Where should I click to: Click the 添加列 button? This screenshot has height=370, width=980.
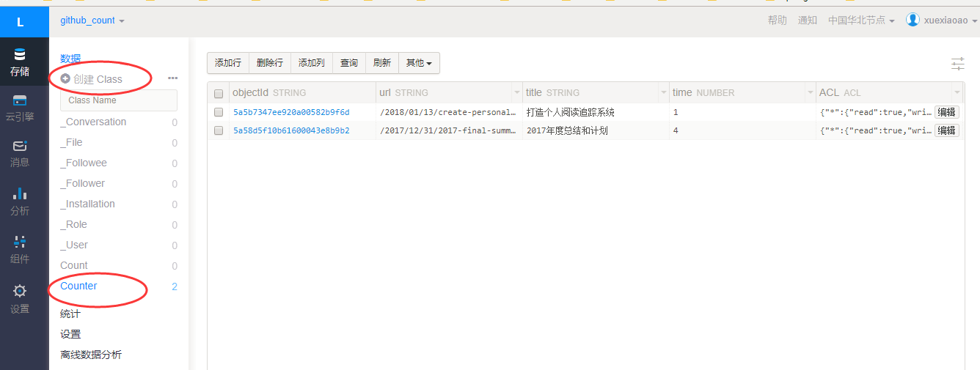point(312,63)
